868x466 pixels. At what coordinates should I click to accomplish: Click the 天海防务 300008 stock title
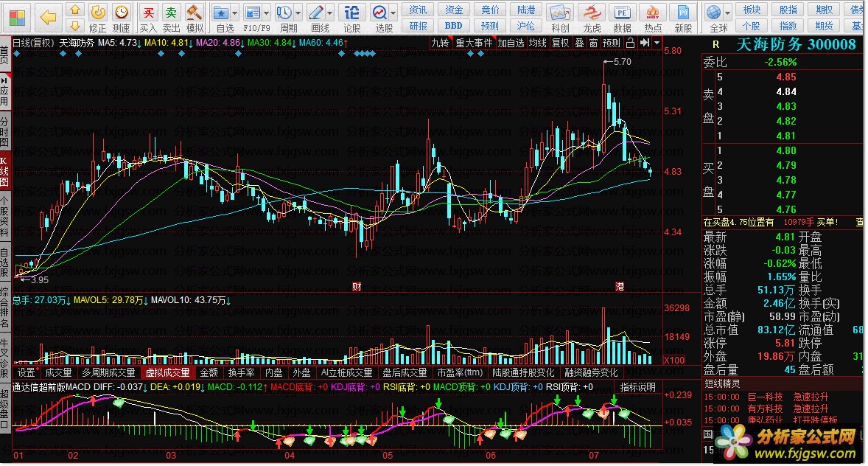tap(796, 44)
